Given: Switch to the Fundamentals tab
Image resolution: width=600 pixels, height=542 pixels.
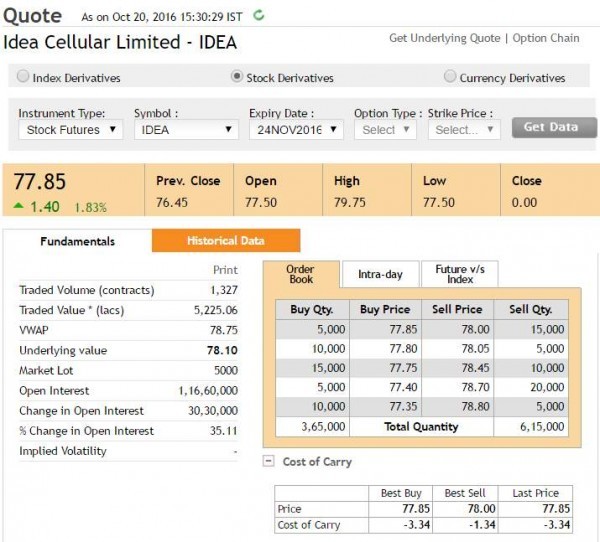Looking at the screenshot, I should 78,241.
